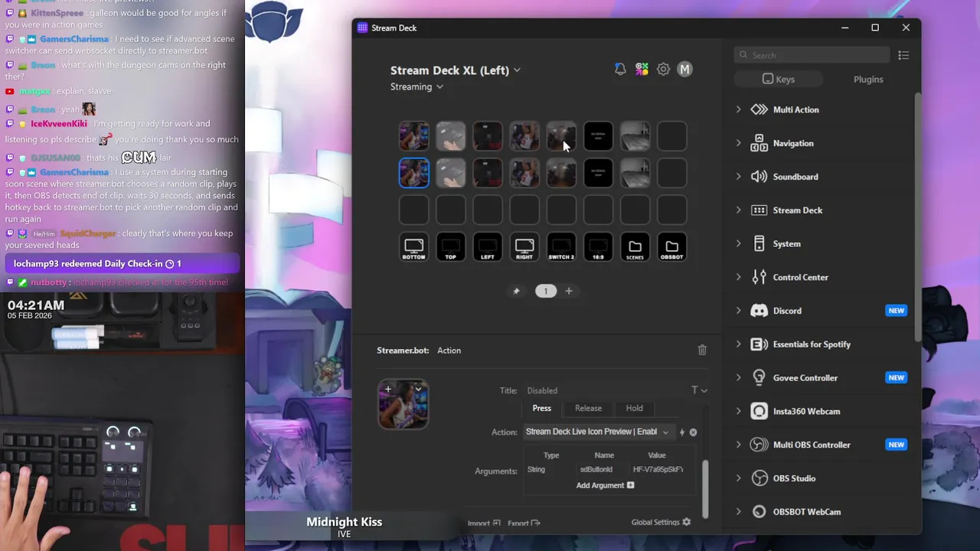980x551 pixels.
Task: Select the SWITCH 2 key
Action: [561, 247]
